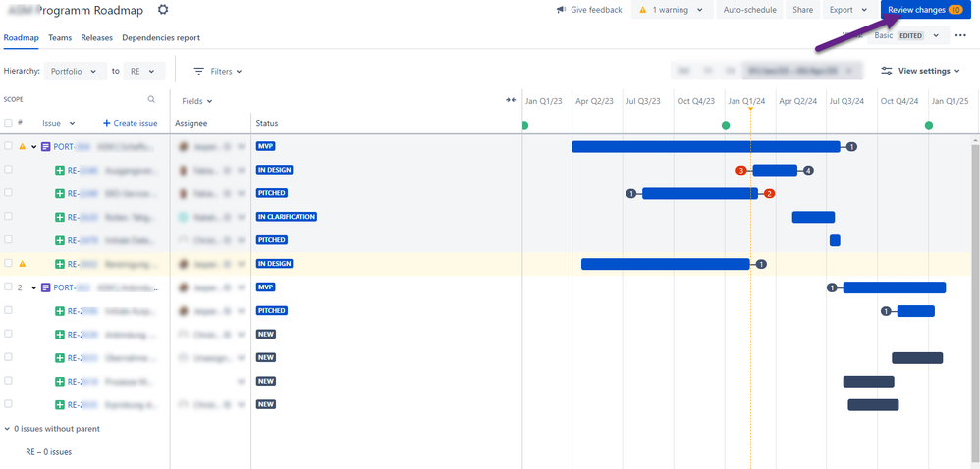980x469 pixels.
Task: Click timeline bar of highlighted IN DESIGN row
Action: coord(666,264)
